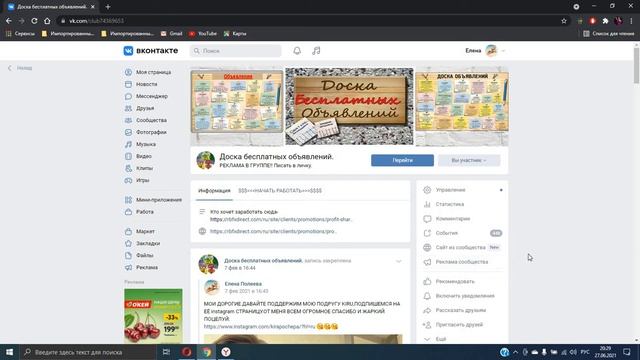Click the Windows taskbar search box
The image size is (640, 360).
pos(88,352)
